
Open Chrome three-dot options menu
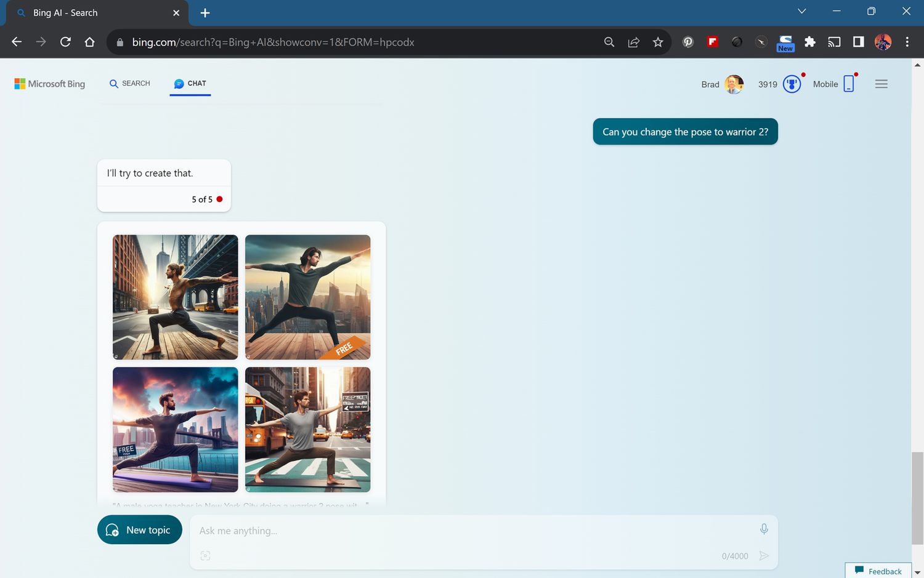point(907,42)
